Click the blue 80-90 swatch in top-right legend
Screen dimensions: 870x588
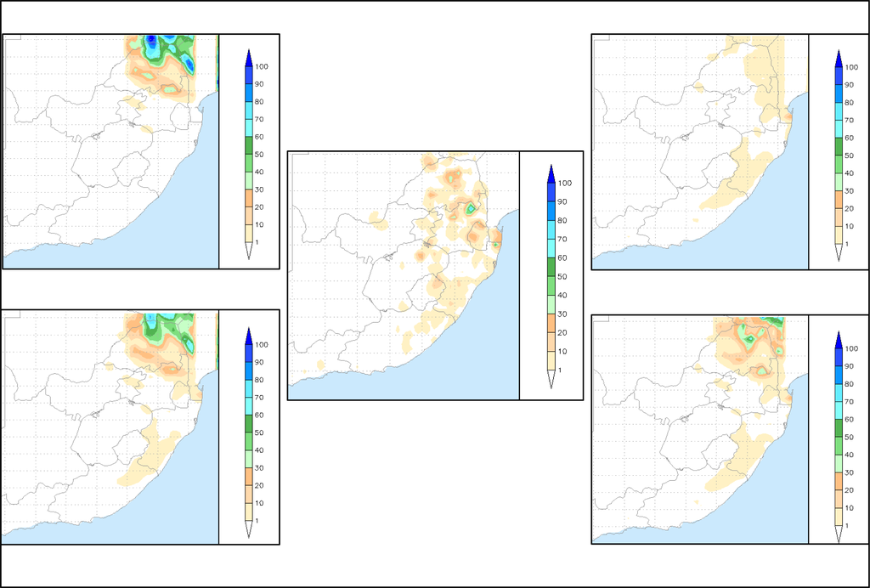[x=839, y=93]
